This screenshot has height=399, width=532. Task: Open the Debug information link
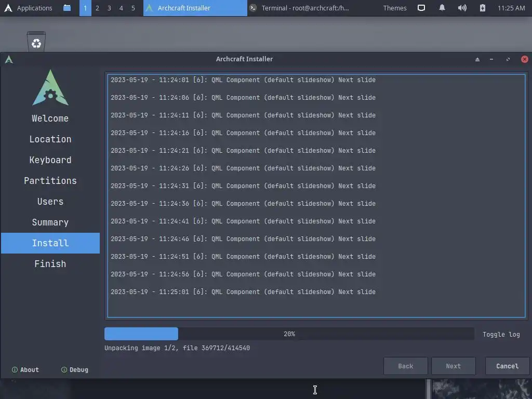pos(75,370)
